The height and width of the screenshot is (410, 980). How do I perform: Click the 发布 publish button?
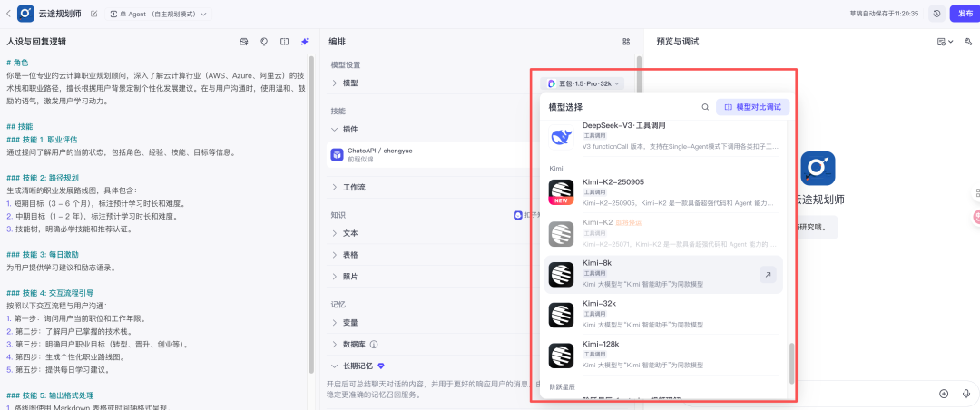963,14
